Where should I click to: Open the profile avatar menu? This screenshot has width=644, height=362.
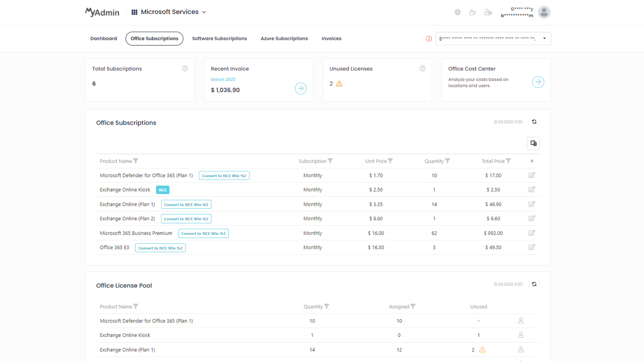[x=544, y=12]
